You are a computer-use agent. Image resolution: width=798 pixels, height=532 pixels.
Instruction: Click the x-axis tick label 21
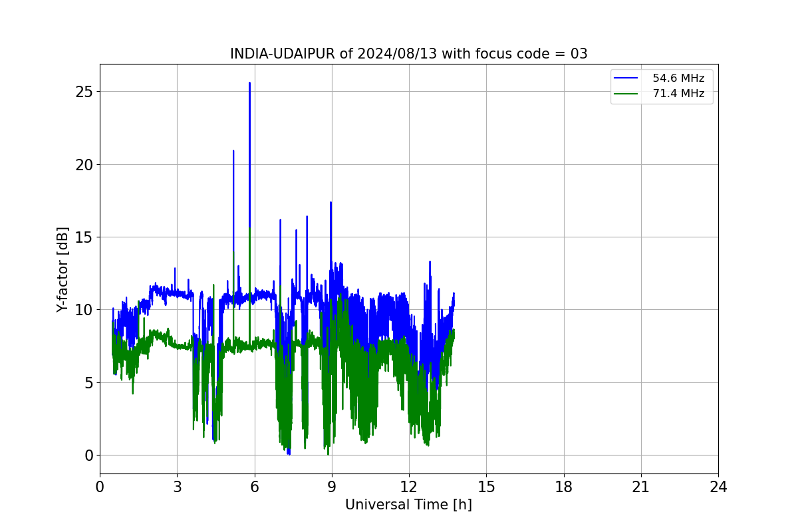(641, 487)
